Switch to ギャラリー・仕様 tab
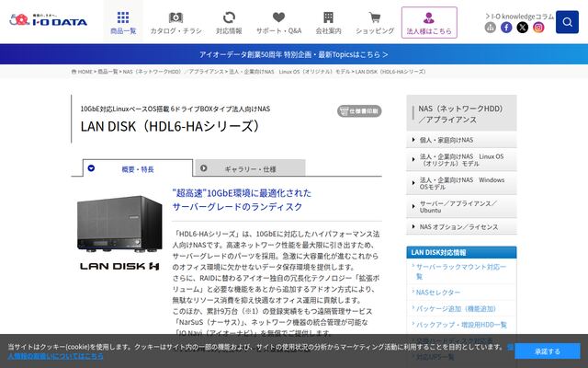 (250, 168)
